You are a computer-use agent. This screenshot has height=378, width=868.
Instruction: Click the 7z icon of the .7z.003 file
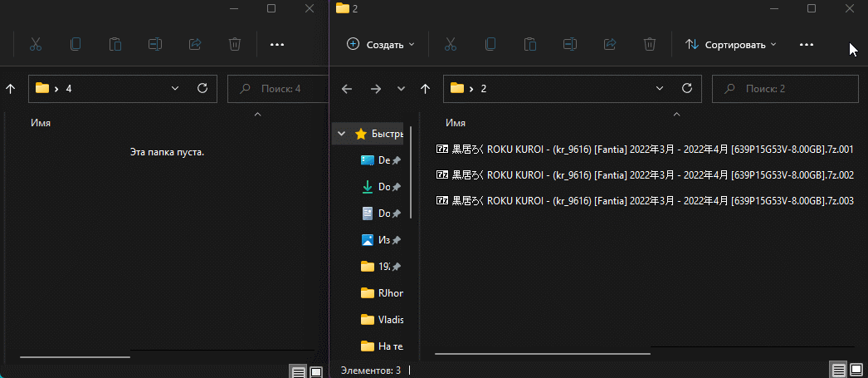[441, 201]
